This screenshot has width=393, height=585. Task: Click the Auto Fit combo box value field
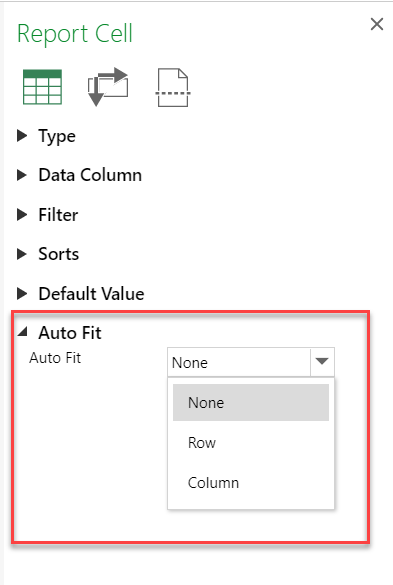coord(239,362)
